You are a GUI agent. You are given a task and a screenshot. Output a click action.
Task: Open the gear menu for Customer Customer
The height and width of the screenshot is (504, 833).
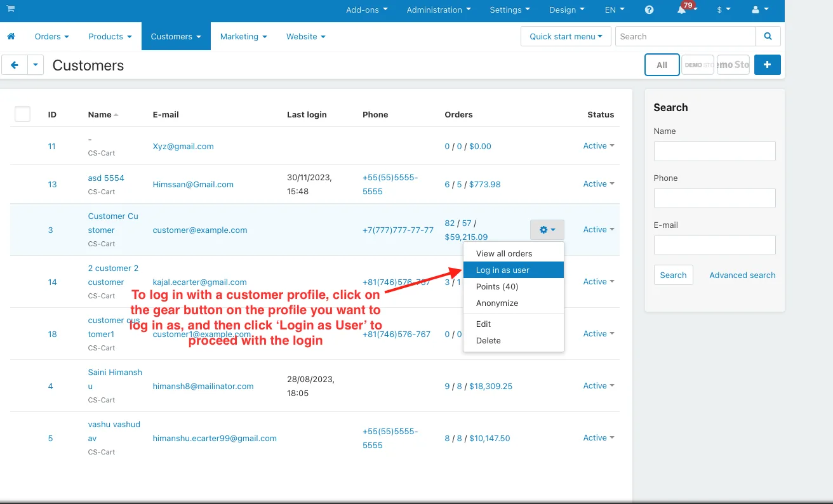(547, 230)
